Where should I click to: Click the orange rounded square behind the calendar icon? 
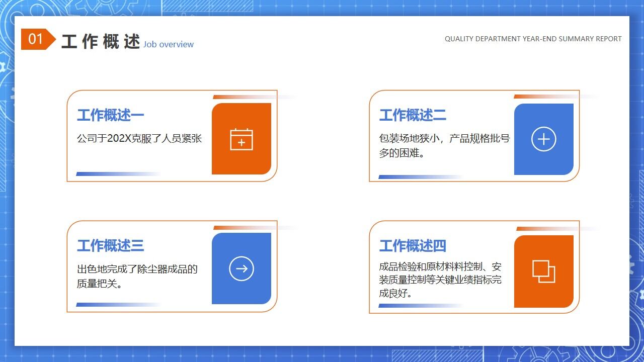pyautogui.click(x=242, y=139)
